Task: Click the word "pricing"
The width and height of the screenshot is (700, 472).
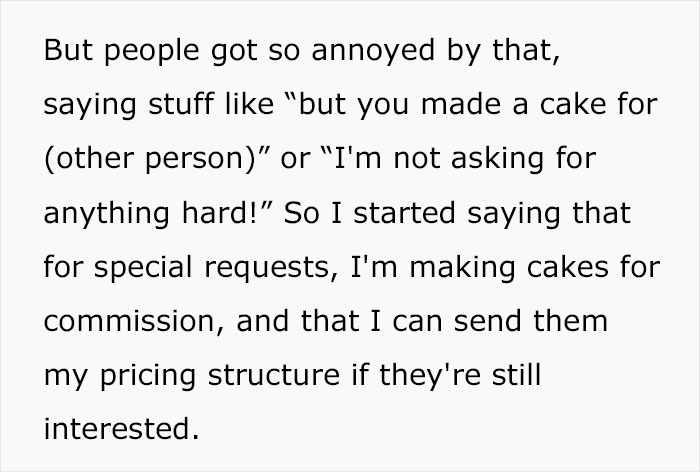Action: [x=148, y=377]
